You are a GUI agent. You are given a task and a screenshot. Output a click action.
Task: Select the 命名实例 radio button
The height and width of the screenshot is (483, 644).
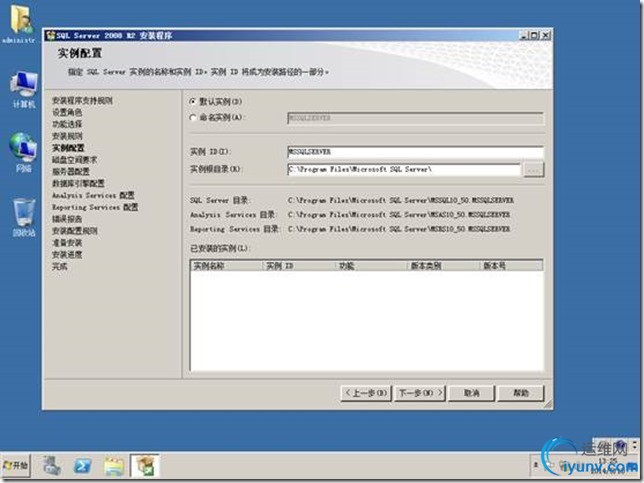pyautogui.click(x=193, y=117)
